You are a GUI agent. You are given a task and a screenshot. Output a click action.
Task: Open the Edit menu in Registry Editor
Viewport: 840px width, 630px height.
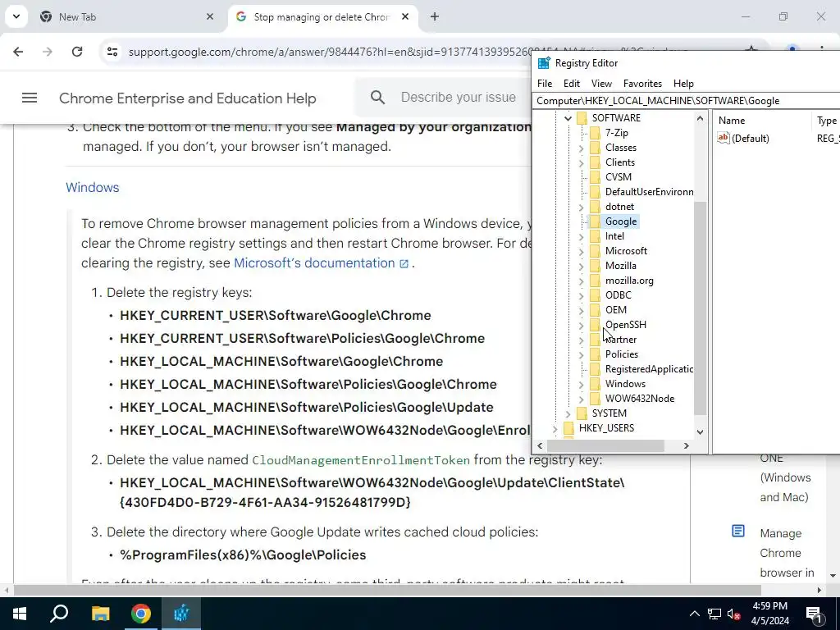(572, 84)
